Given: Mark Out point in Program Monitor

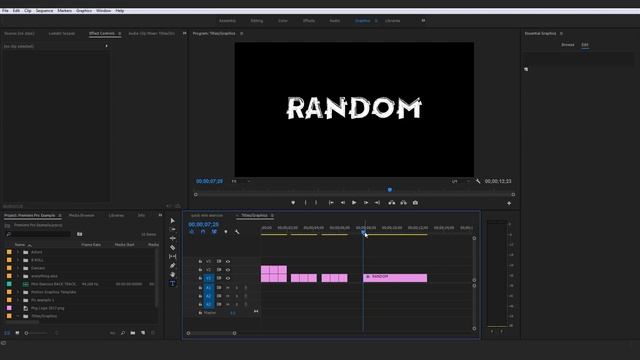Looking at the screenshot, I should click(316, 202).
